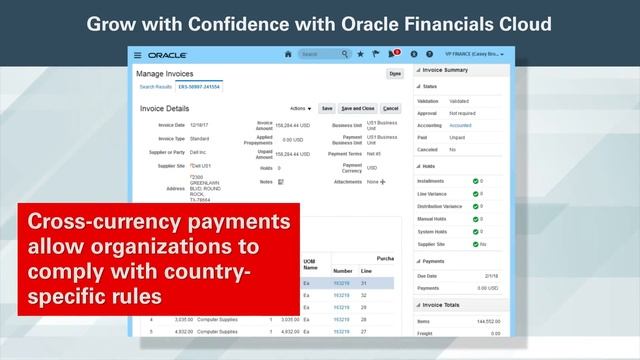Click the Due Date 2/1/18 value
The image size is (640, 360).
[491, 276]
